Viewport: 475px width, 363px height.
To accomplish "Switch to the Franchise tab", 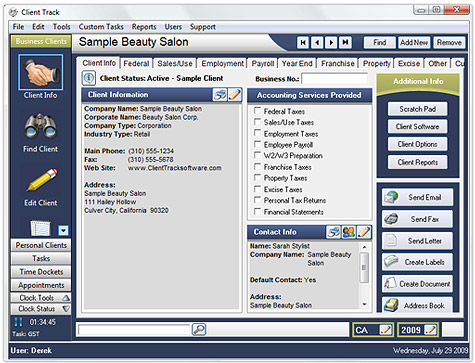I will (x=338, y=63).
